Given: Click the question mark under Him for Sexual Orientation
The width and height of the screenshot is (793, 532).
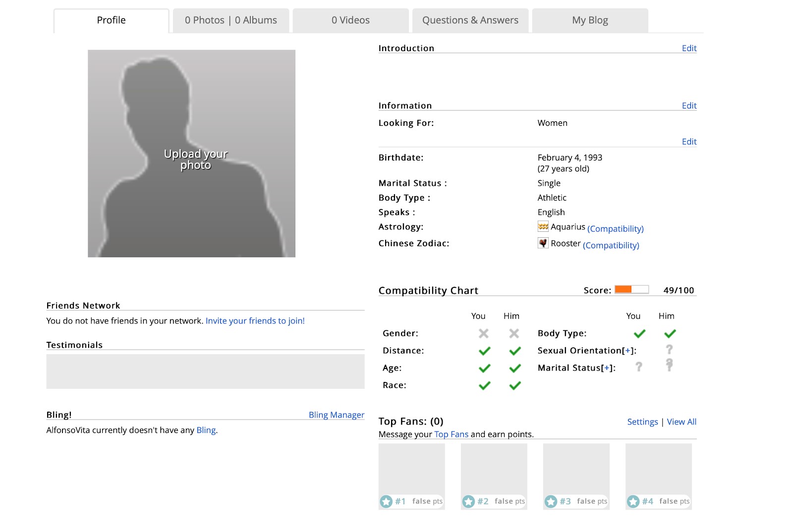Looking at the screenshot, I should coord(669,350).
